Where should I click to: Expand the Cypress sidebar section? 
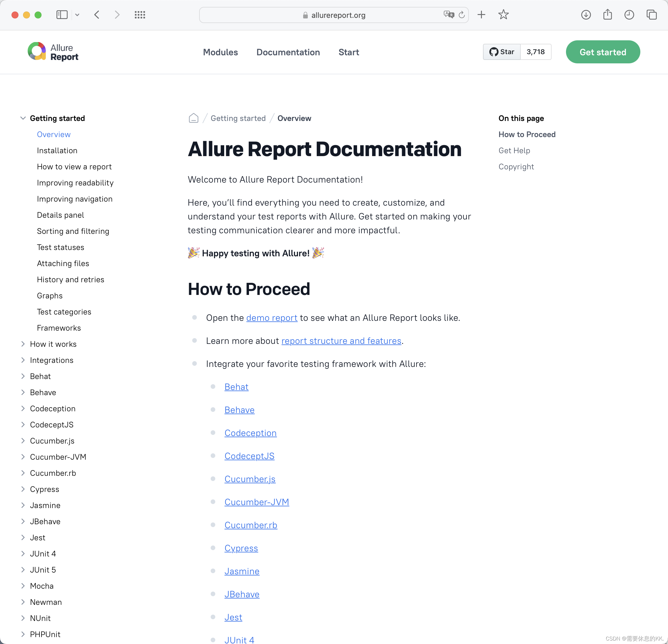[x=23, y=489]
